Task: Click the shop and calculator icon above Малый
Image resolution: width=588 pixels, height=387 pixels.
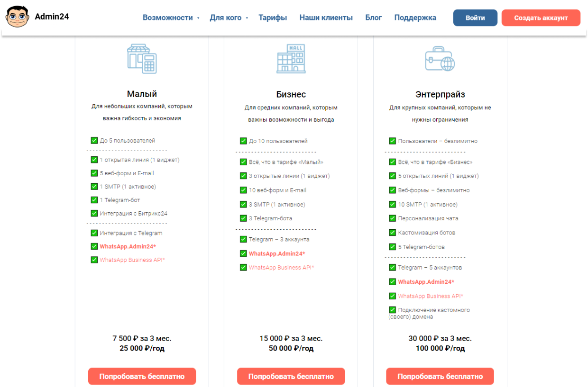Action: pyautogui.click(x=142, y=59)
